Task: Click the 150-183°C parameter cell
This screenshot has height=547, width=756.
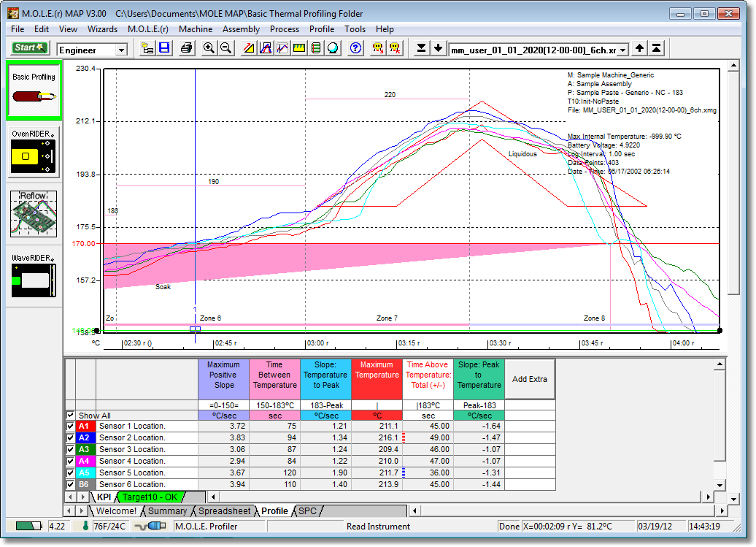Action: (x=275, y=405)
